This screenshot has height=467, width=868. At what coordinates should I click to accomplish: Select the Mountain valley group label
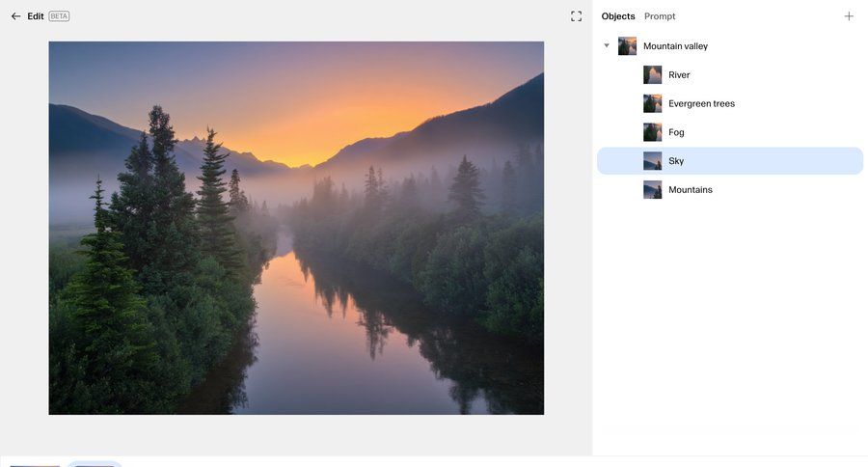[675, 46]
